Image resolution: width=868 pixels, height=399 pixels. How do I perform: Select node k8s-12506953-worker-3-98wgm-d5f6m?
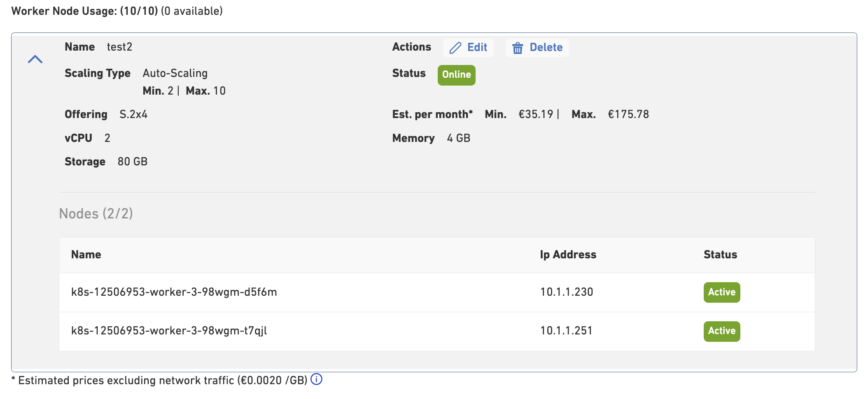174,292
